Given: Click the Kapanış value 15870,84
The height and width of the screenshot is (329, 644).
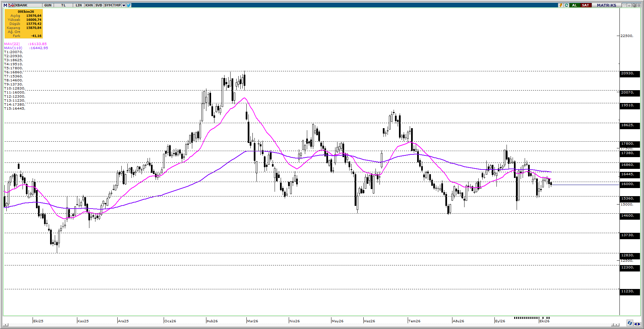Looking at the screenshot, I should pyautogui.click(x=34, y=28).
